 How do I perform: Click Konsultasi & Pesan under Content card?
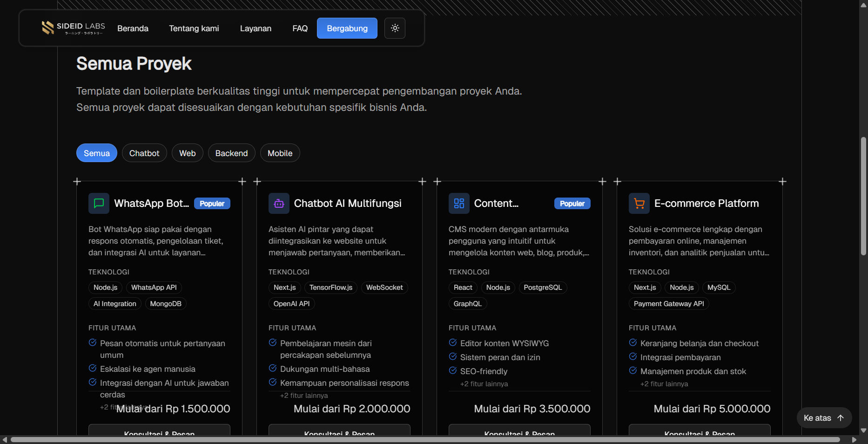coord(519,430)
